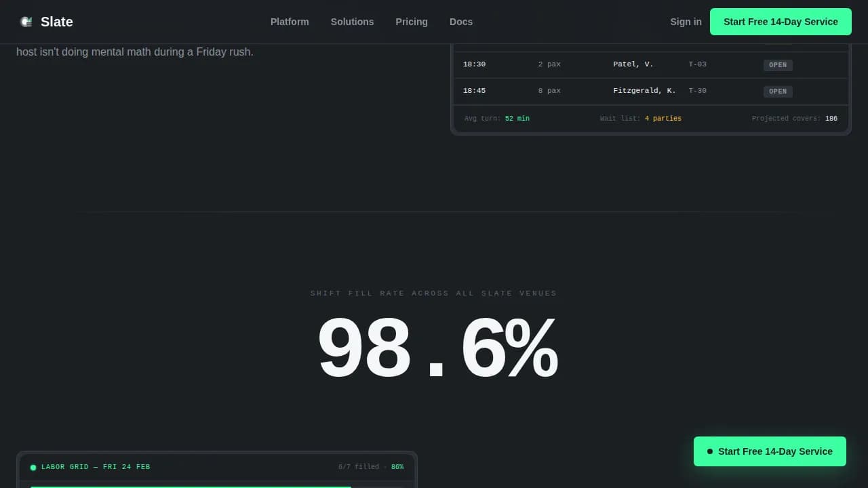Select the 18:45 reservation time
This screenshot has width=868, height=488.
pyautogui.click(x=474, y=91)
